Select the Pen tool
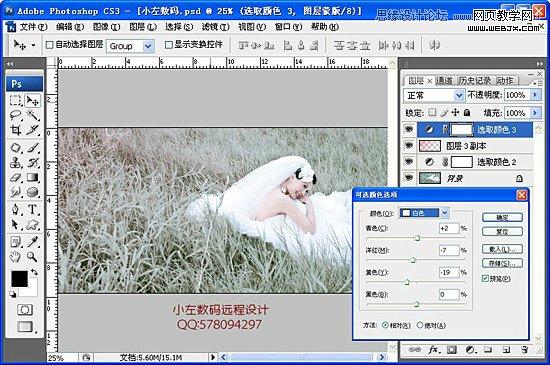Viewport: 550px width, 365px height. click(x=15, y=209)
